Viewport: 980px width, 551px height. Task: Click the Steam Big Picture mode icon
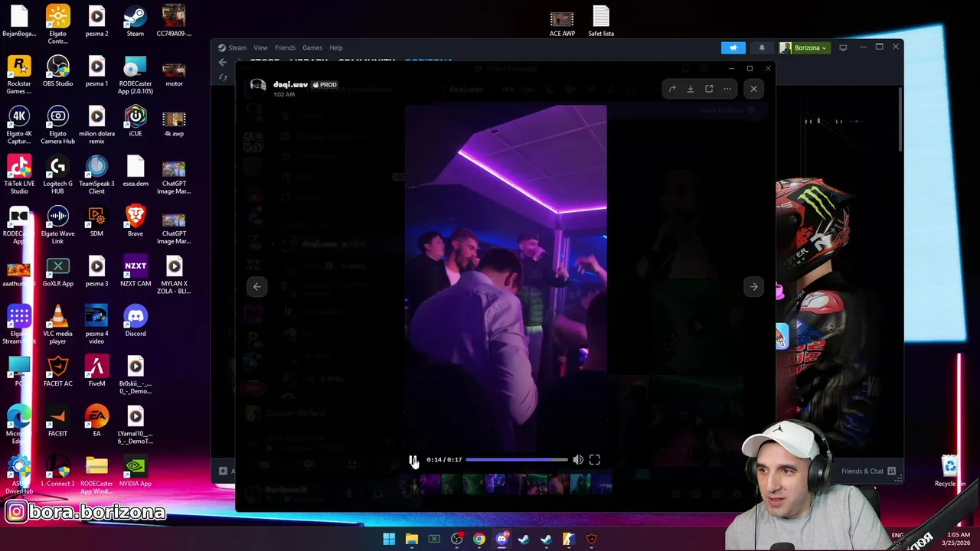(x=843, y=47)
